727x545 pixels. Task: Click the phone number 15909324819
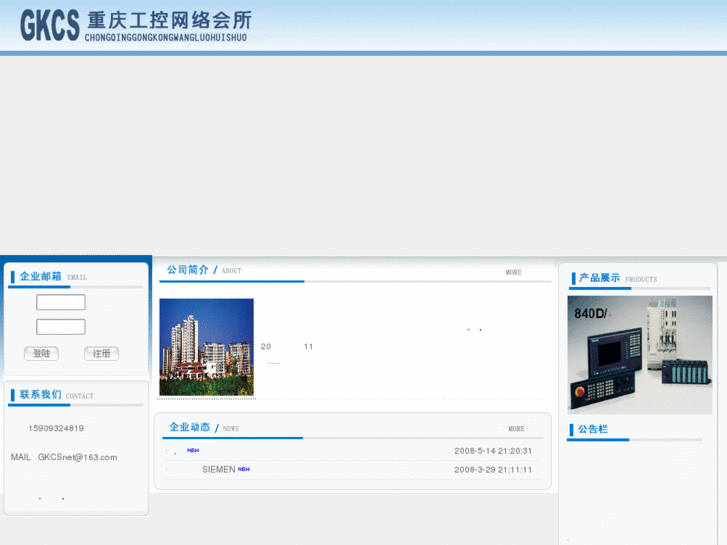coord(56,428)
